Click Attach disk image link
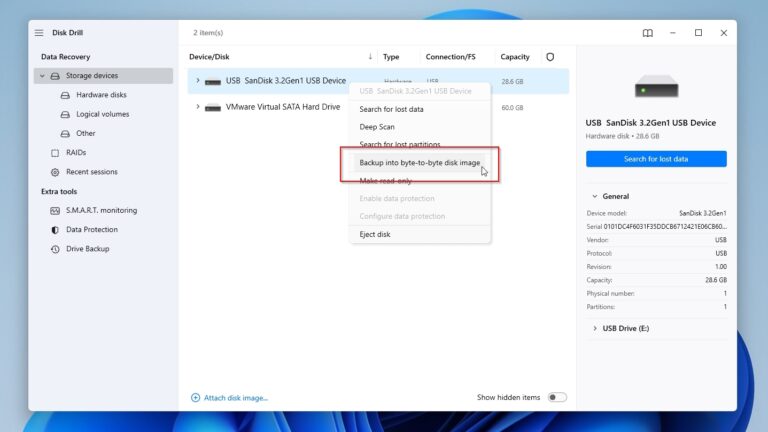The height and width of the screenshot is (432, 768). tap(235, 398)
